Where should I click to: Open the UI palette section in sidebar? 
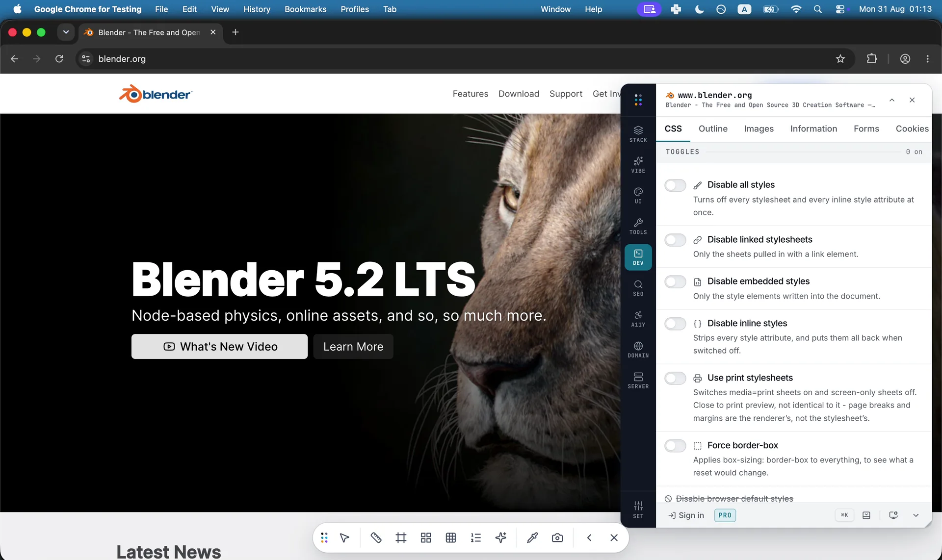(638, 196)
